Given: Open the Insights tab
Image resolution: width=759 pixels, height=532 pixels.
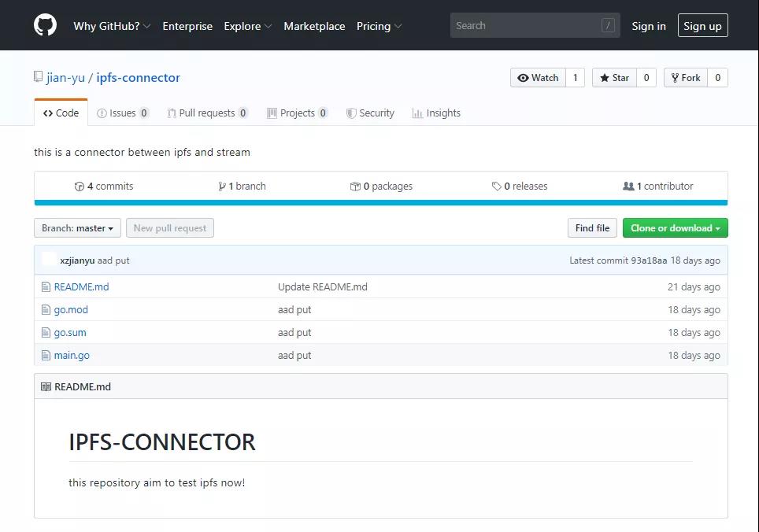Looking at the screenshot, I should (x=436, y=113).
